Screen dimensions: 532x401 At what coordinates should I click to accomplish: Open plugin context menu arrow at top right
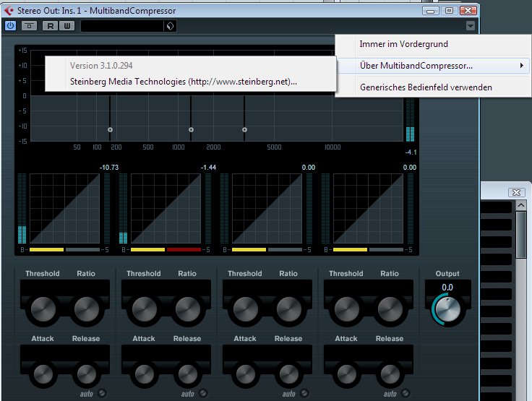tap(471, 26)
